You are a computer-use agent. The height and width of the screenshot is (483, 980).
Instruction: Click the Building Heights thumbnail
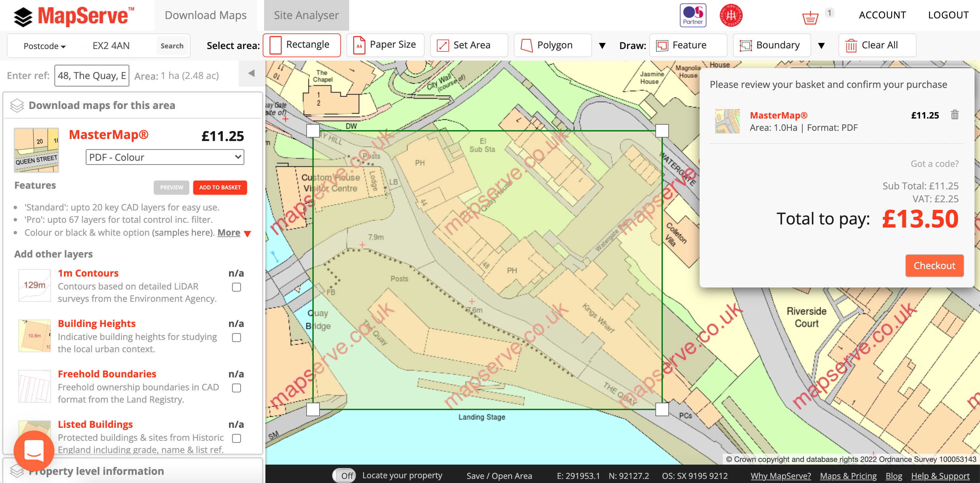(x=35, y=336)
